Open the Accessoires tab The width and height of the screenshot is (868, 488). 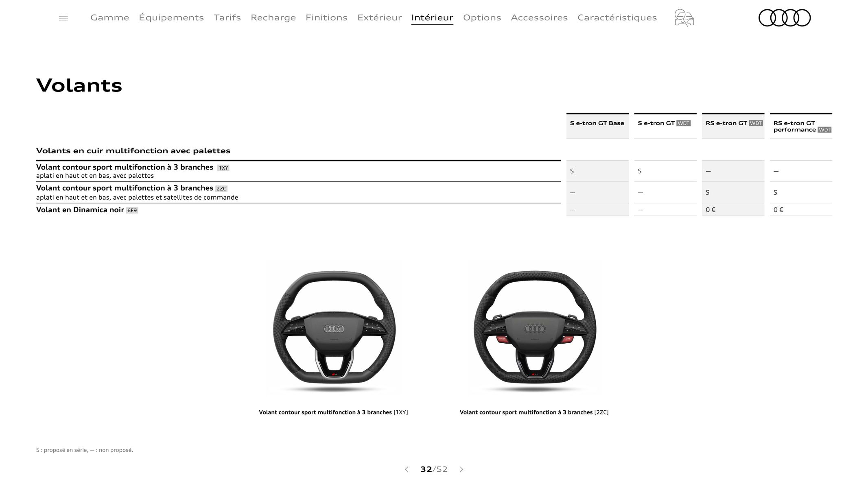click(x=539, y=17)
